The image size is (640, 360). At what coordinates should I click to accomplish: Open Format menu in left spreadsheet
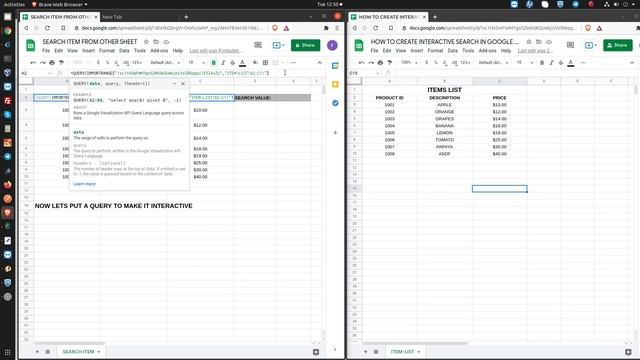pyautogui.click(x=107, y=51)
